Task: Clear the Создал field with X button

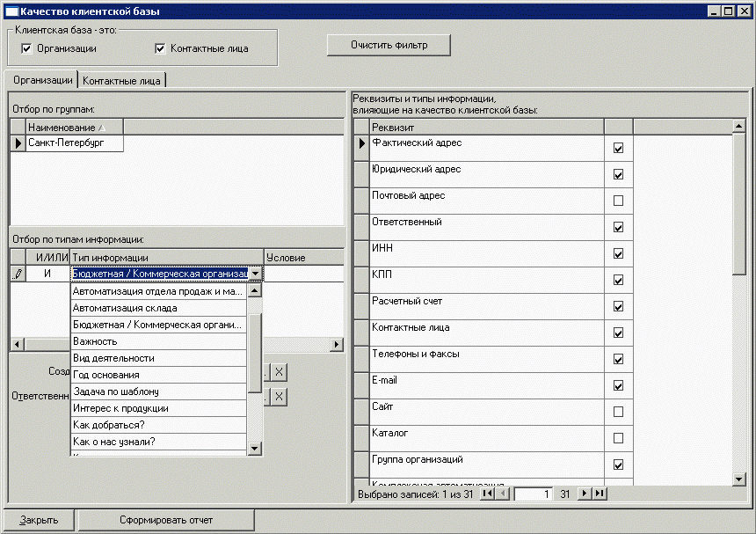Action: coord(279,372)
